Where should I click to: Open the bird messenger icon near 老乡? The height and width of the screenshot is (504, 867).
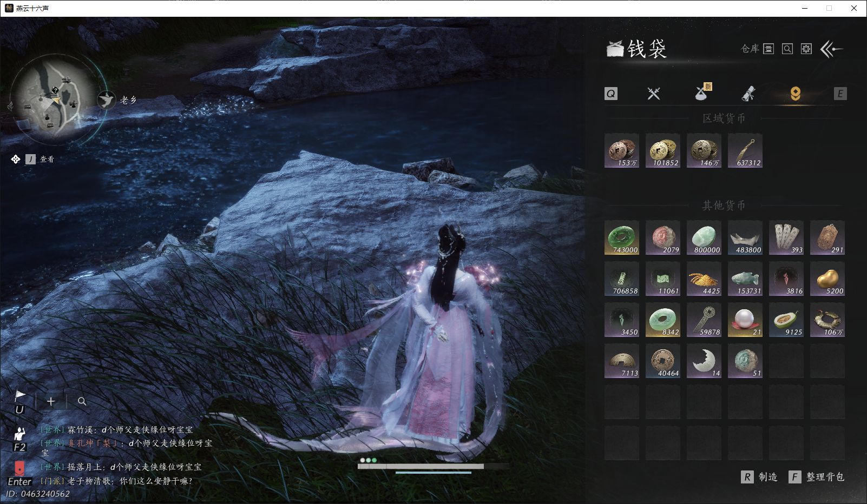tap(107, 100)
